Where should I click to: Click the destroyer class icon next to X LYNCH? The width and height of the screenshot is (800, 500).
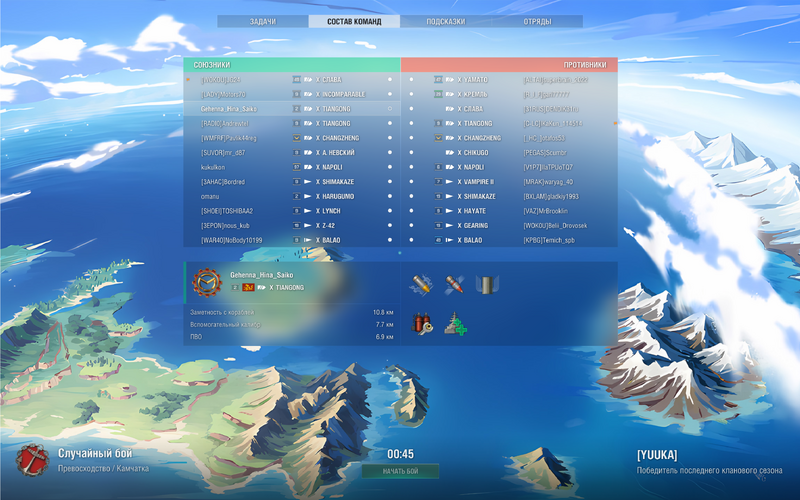click(x=308, y=211)
